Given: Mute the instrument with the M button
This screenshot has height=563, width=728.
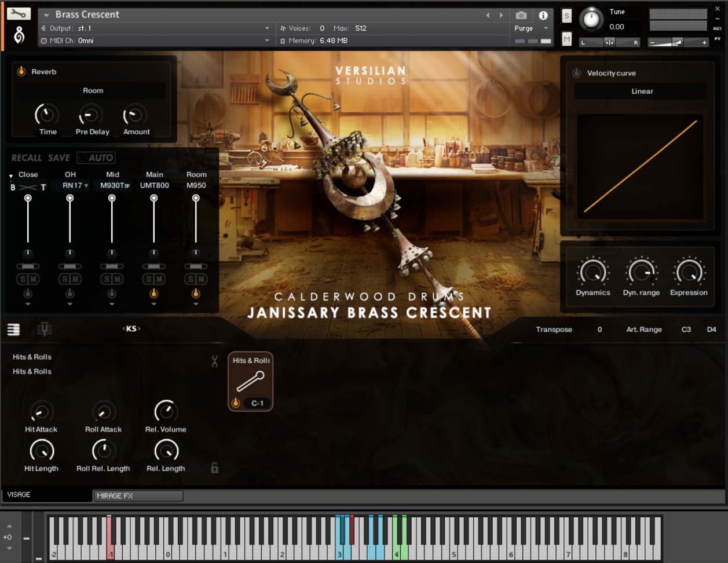Looking at the screenshot, I should tap(566, 39).
